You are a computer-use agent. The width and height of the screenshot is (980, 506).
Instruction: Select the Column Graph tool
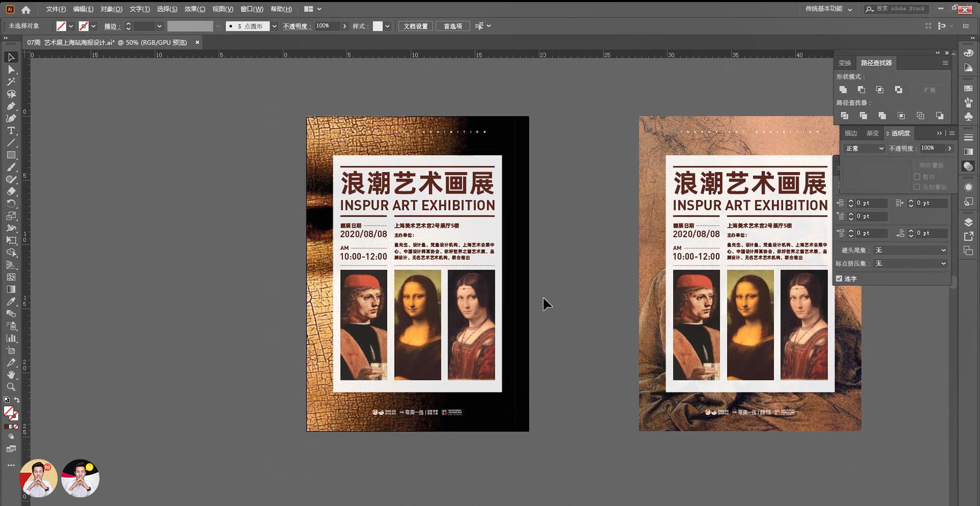(x=11, y=338)
